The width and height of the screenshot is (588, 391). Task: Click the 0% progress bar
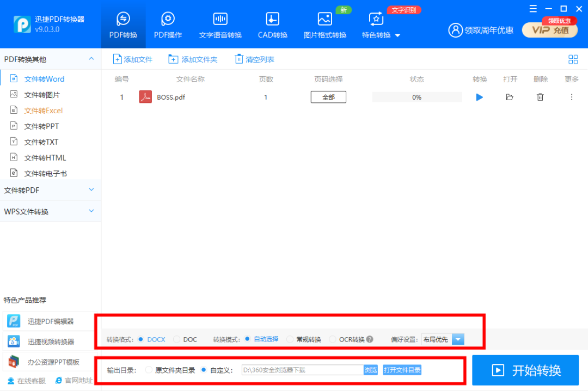pos(416,97)
